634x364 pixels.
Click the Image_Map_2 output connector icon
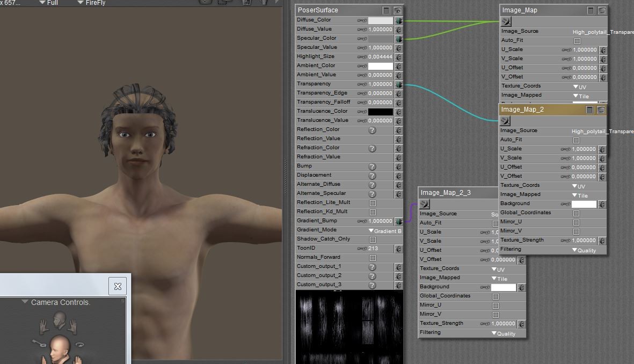click(x=505, y=121)
